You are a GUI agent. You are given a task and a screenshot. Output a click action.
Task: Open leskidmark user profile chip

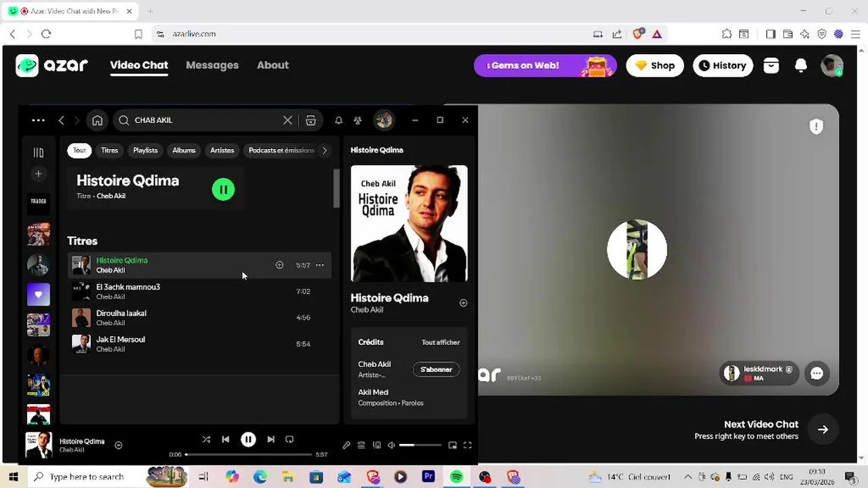click(759, 373)
